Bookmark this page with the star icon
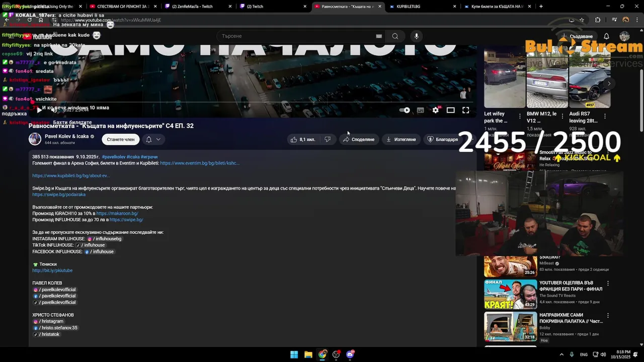Viewport: 644px width, 362px height. click(582, 20)
